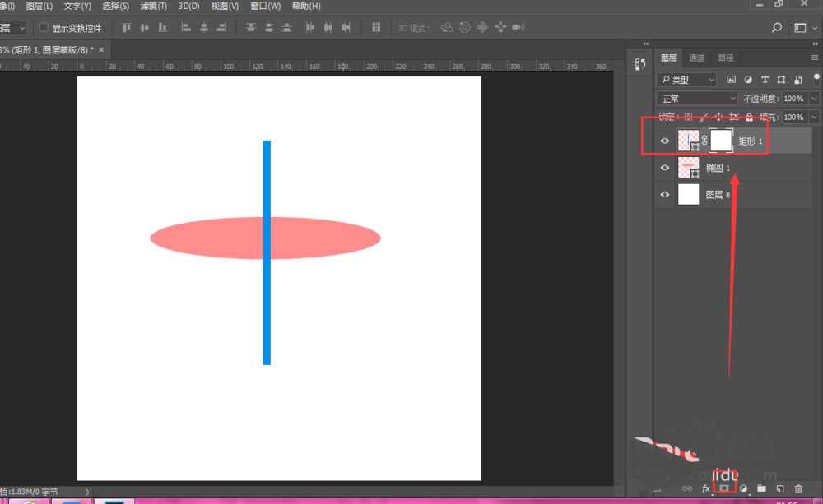Open the fx layer styles menu

705,488
